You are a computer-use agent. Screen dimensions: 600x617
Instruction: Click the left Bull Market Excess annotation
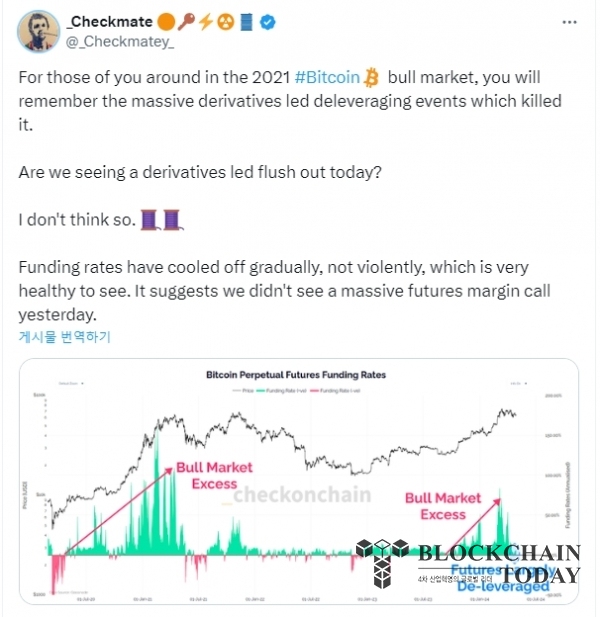pos(214,475)
